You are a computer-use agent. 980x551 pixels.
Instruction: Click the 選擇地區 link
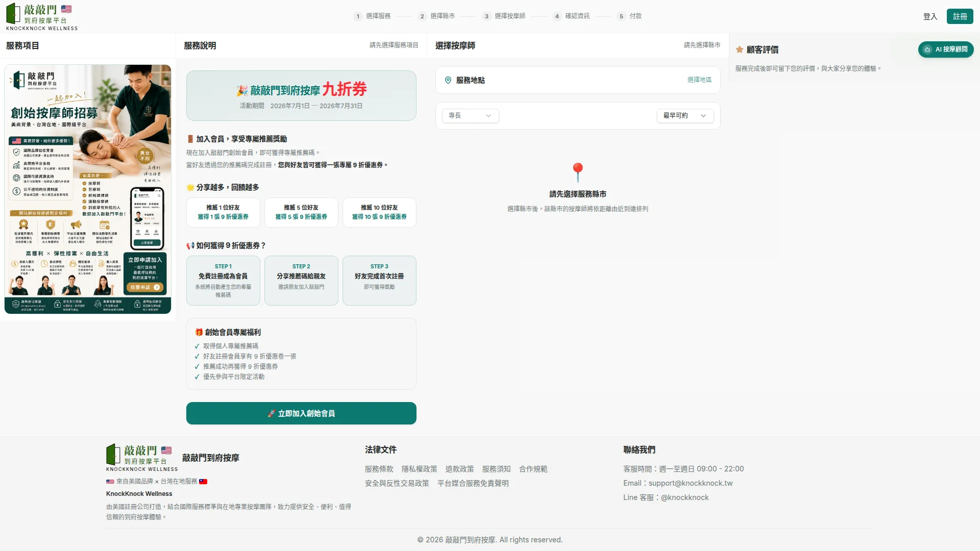[699, 80]
